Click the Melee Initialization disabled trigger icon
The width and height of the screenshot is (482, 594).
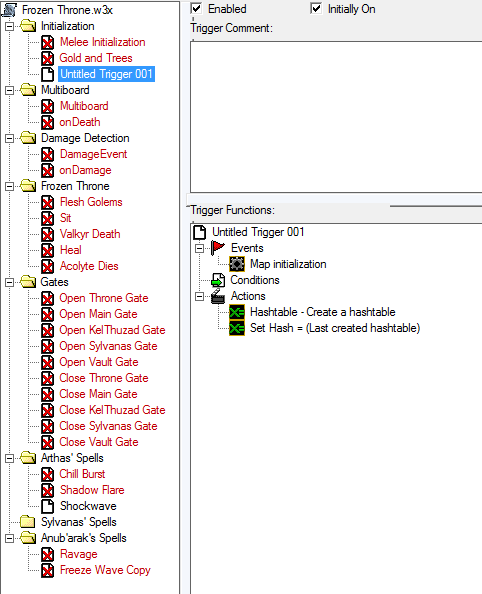47,42
